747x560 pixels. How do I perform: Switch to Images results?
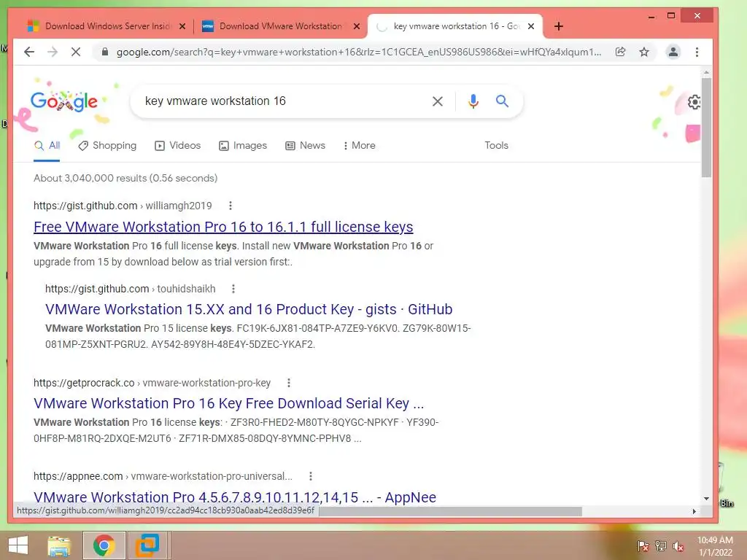click(242, 146)
